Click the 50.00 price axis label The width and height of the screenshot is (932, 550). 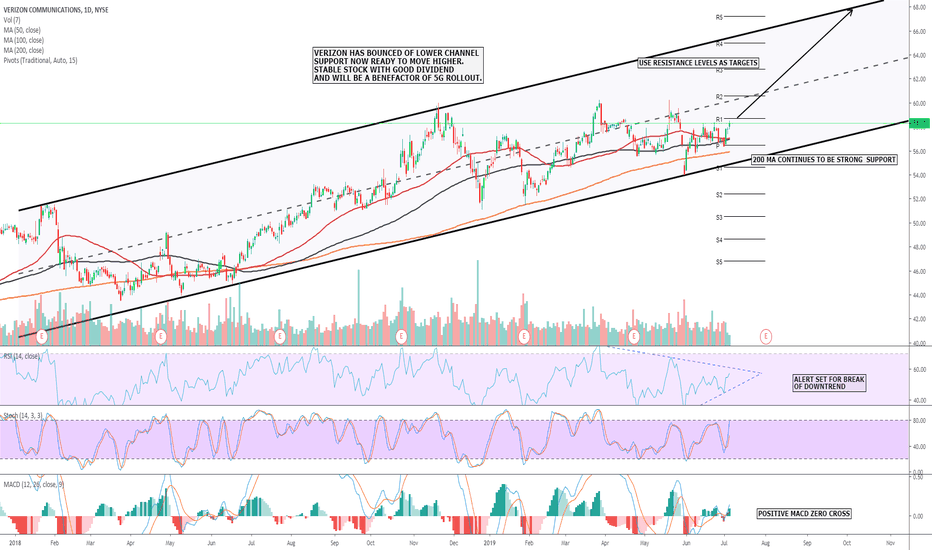pyautogui.click(x=920, y=224)
